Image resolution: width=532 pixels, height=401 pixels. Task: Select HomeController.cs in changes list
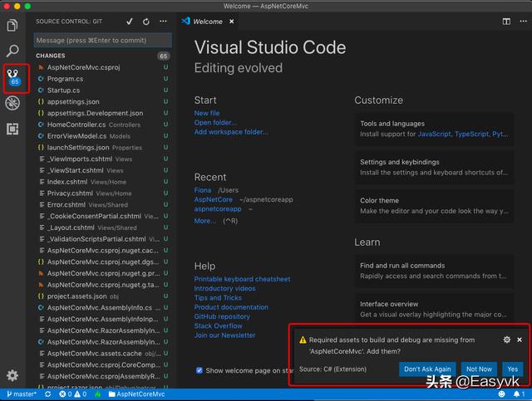102,125
